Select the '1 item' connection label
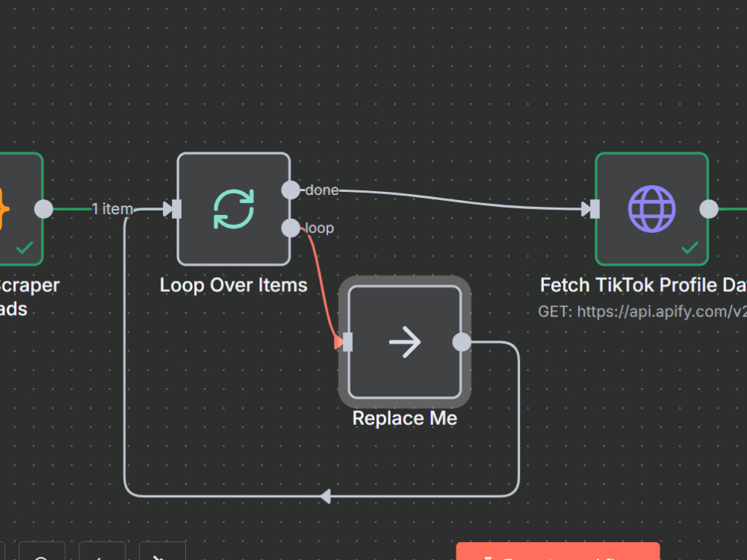747x560 pixels. 113,209
